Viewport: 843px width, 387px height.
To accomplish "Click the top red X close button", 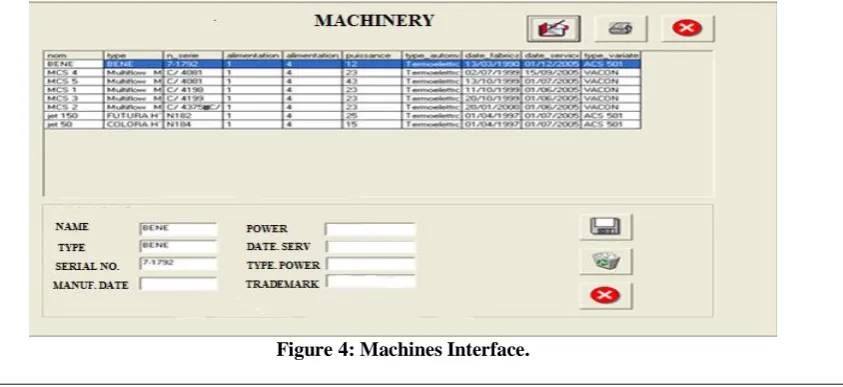I will coord(688,28).
